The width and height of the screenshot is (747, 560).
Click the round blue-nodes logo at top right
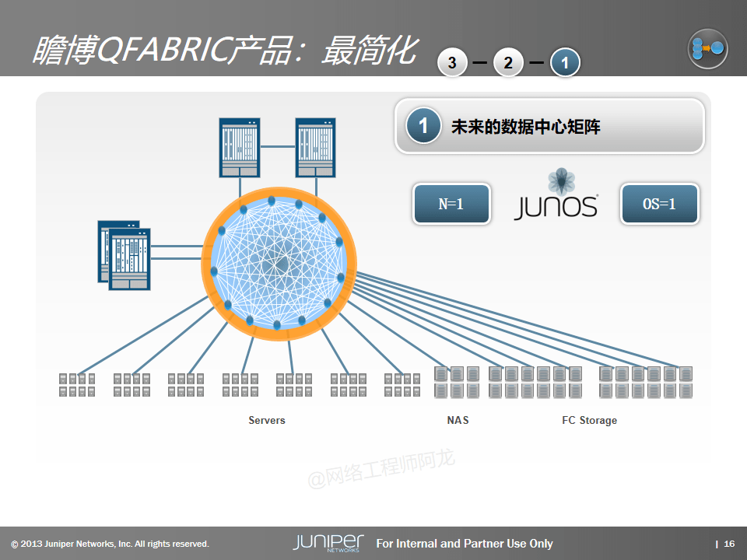708,48
